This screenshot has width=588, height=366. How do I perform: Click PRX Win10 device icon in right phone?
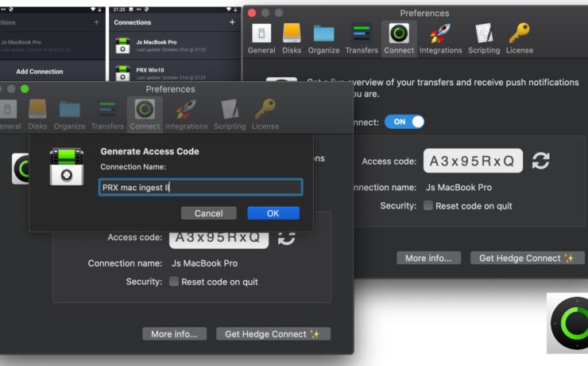point(122,73)
